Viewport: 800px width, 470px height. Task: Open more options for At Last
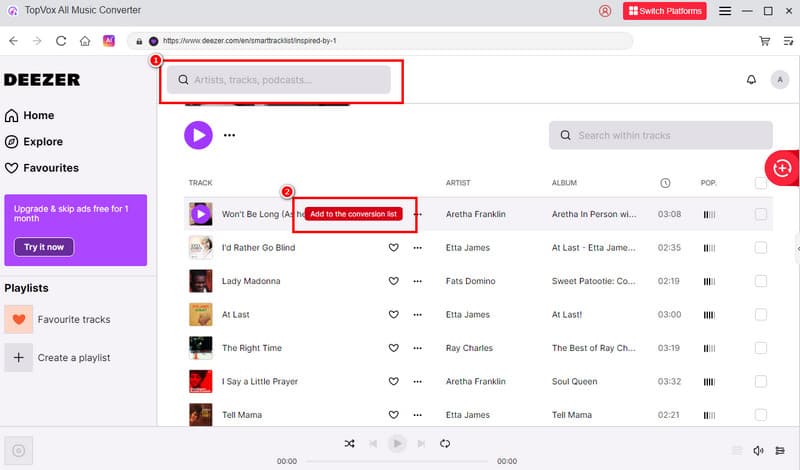[417, 314]
